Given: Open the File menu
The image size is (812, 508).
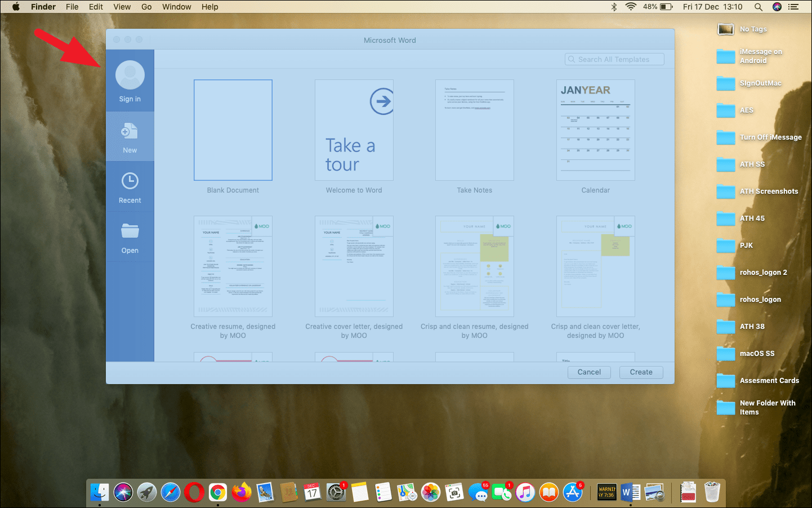Looking at the screenshot, I should click(x=72, y=7).
